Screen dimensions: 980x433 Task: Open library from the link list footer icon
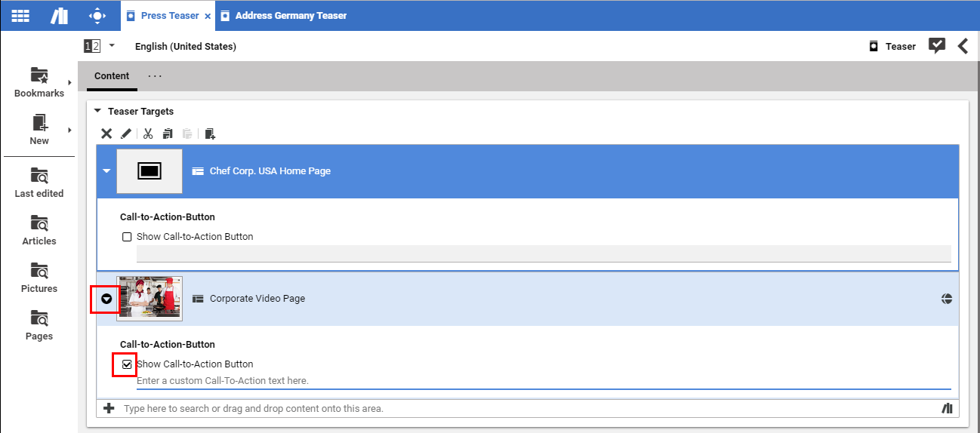coord(947,408)
